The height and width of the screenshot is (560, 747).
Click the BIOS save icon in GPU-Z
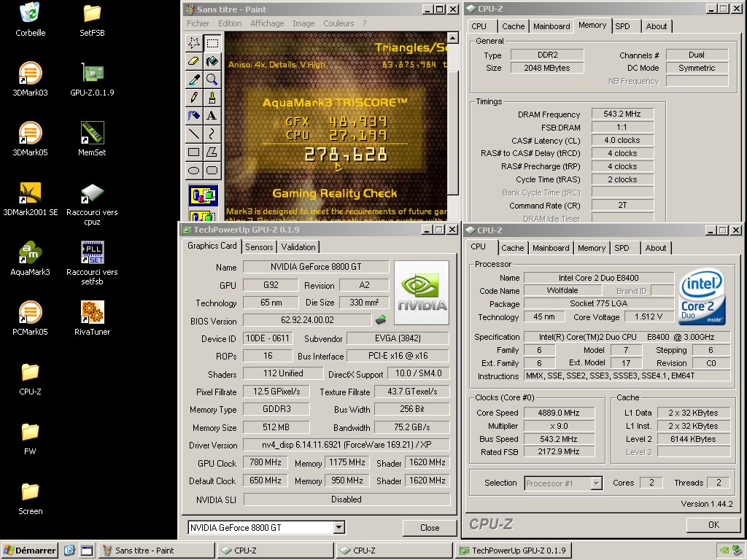[x=381, y=320]
